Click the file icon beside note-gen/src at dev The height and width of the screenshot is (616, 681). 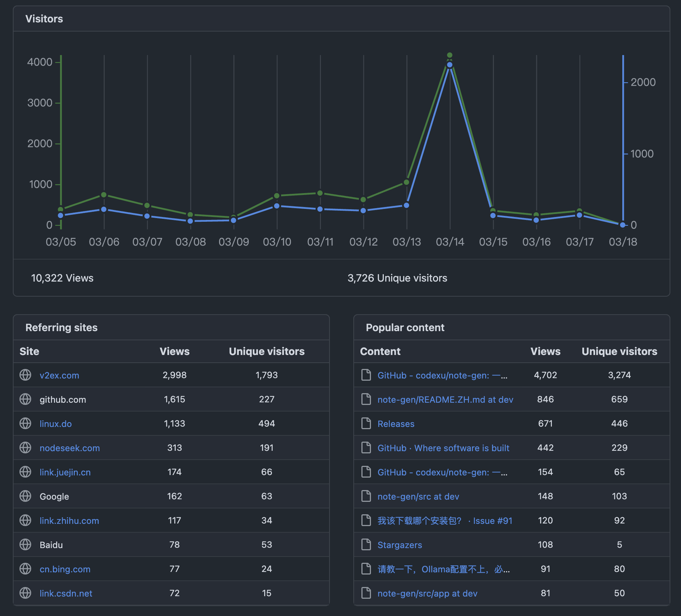pyautogui.click(x=366, y=496)
